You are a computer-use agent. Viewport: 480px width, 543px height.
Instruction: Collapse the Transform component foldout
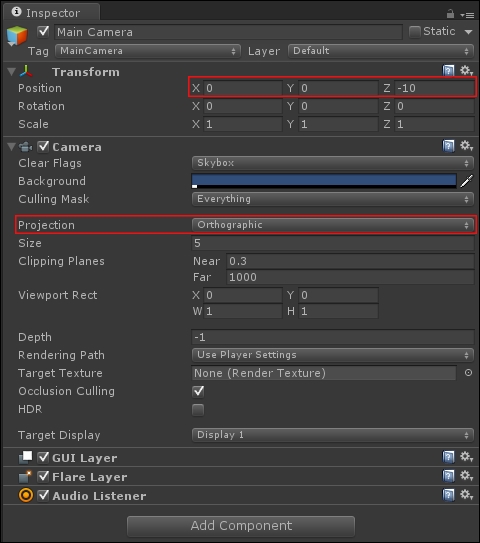click(x=11, y=72)
